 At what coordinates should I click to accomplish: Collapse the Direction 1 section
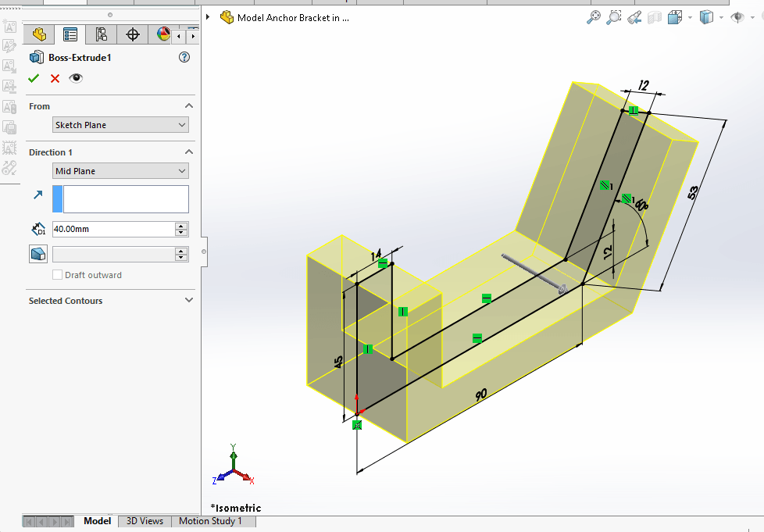pyautogui.click(x=188, y=152)
